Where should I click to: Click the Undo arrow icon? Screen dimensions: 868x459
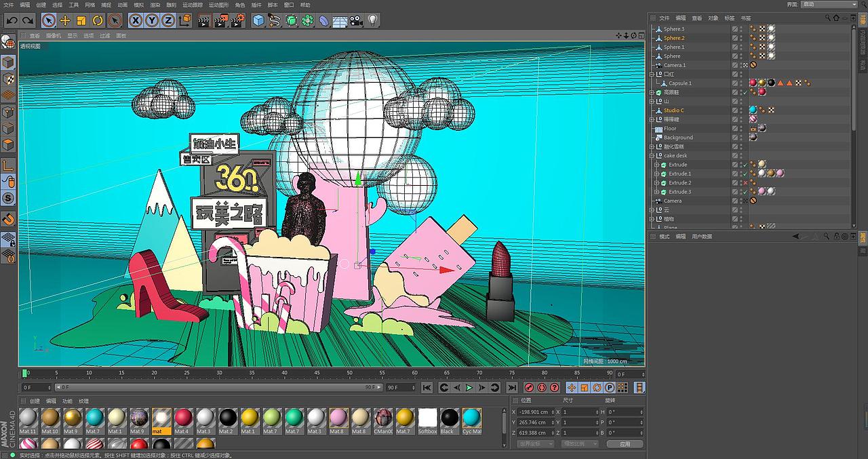[x=11, y=20]
